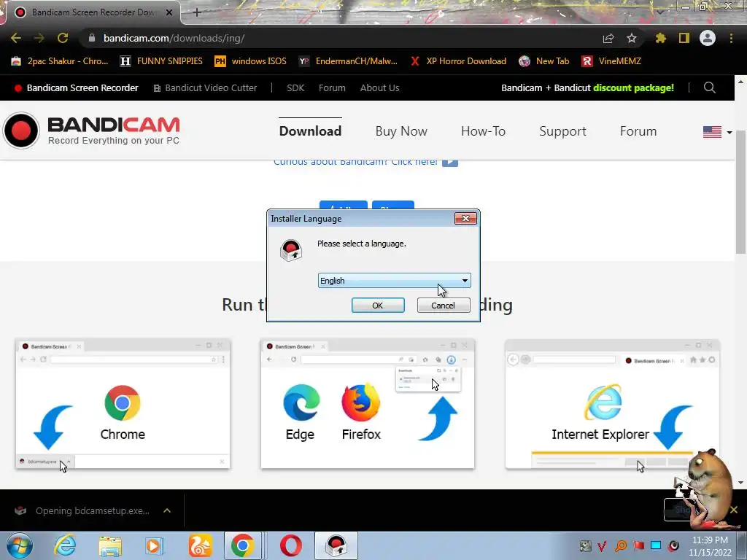Image resolution: width=747 pixels, height=560 pixels.
Task: Click the Edge and Firefox instructions image
Action: pos(368,404)
